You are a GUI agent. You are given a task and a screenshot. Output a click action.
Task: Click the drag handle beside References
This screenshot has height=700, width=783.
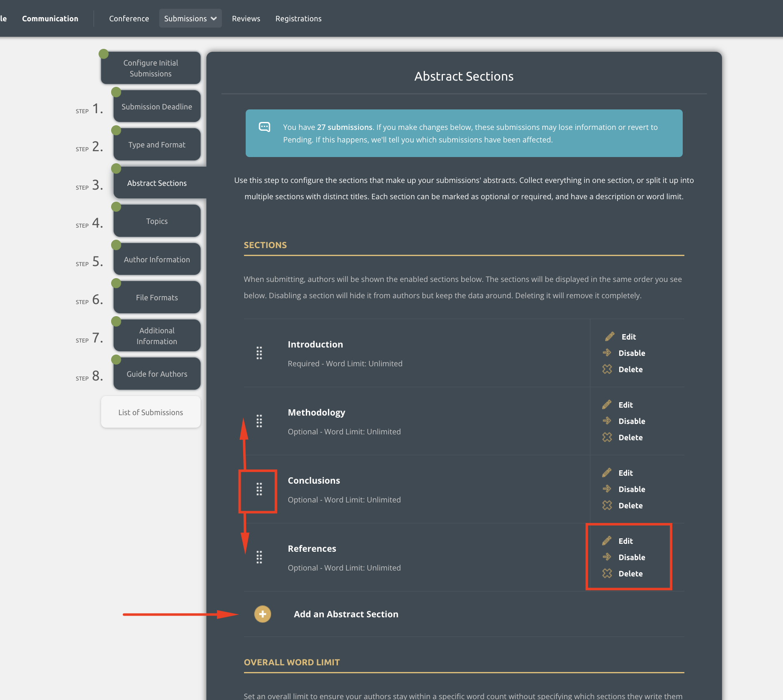259,557
